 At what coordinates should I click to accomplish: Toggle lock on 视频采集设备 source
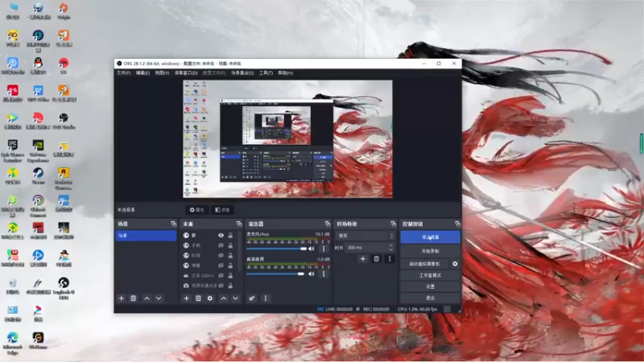pos(230,286)
